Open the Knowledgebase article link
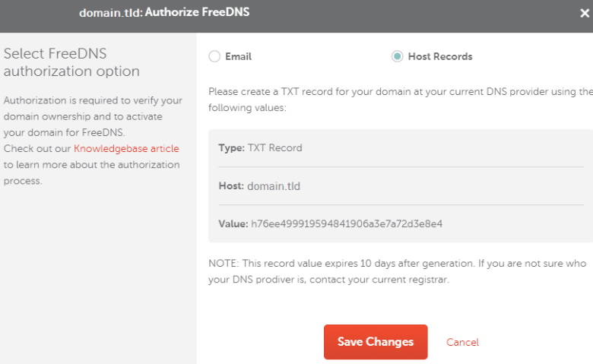593x364 pixels. tap(126, 148)
